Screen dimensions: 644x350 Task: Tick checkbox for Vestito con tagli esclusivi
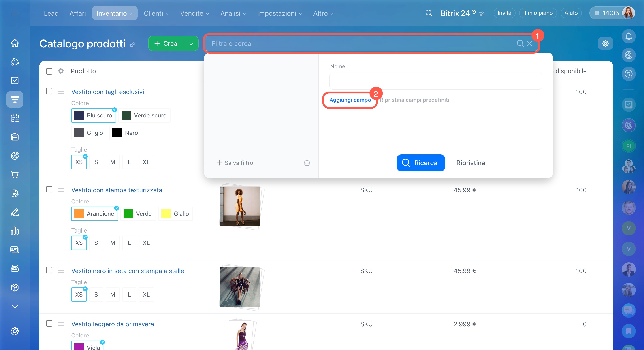point(49,91)
